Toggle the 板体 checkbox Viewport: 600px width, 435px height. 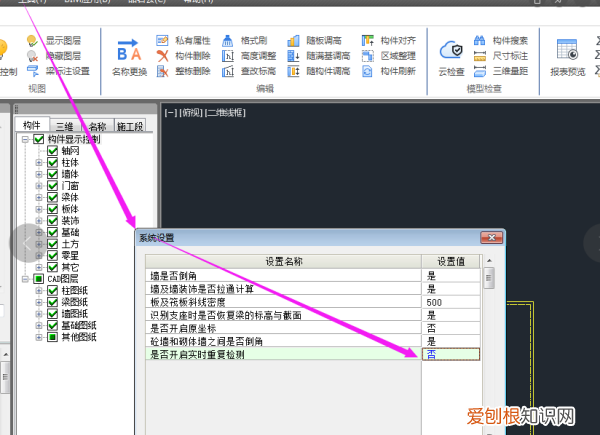[x=53, y=209]
